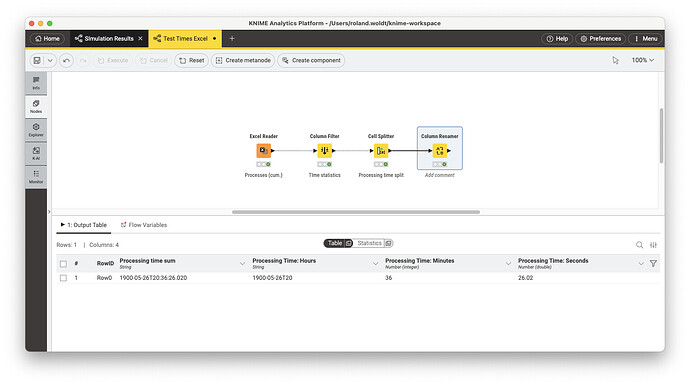
Task: Click the table search icon
Action: click(x=639, y=245)
